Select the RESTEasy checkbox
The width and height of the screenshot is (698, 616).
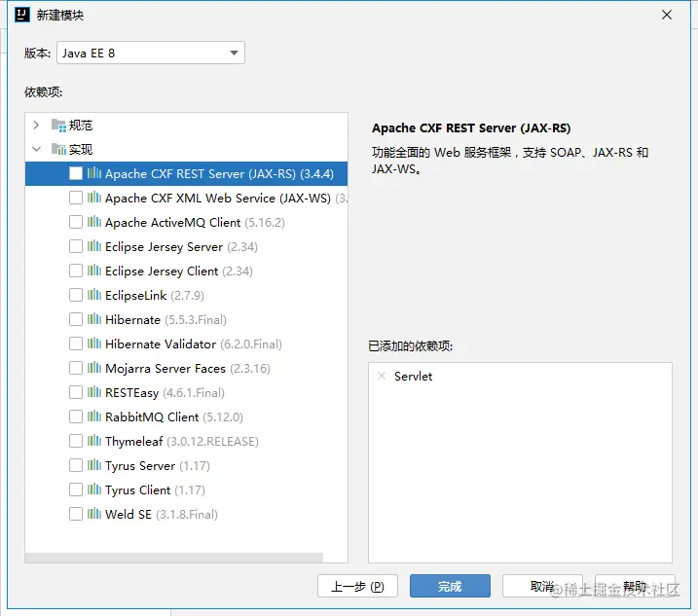(x=76, y=392)
